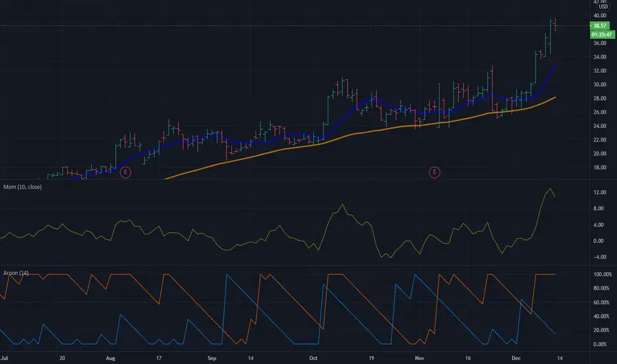
Task: Click the 26.00 price scale label
Action: (600, 112)
